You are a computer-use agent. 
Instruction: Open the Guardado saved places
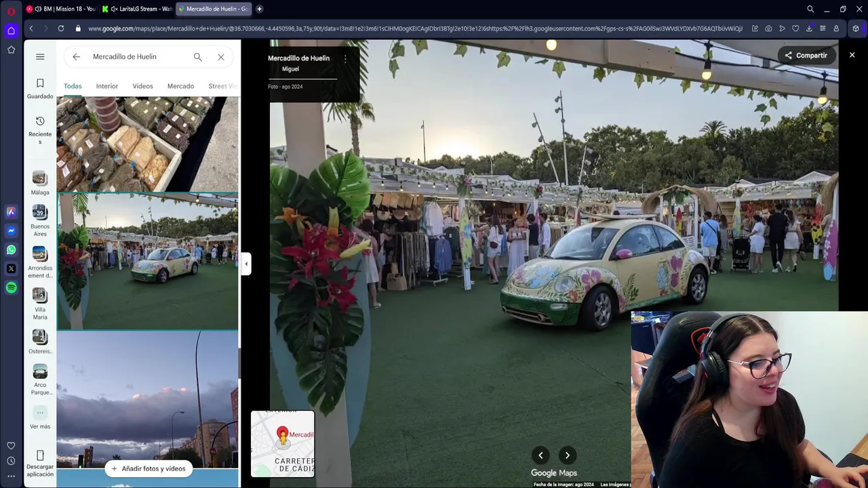[x=40, y=88]
